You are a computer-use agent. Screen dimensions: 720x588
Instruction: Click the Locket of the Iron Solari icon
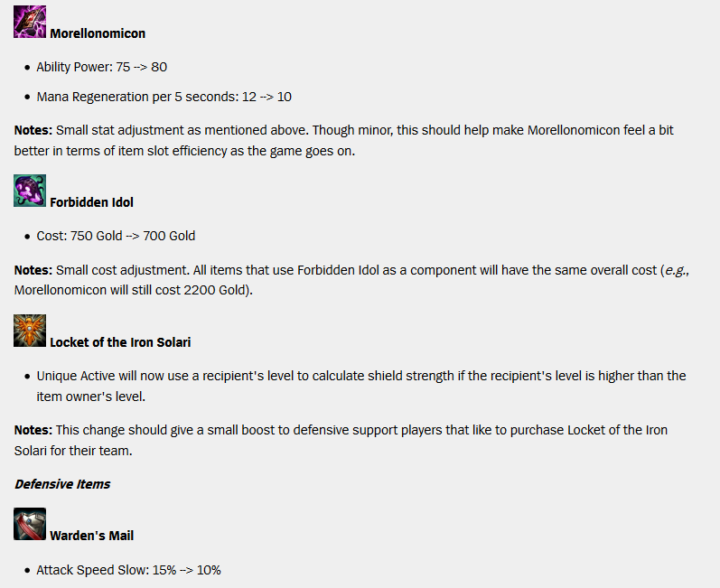pos(30,331)
